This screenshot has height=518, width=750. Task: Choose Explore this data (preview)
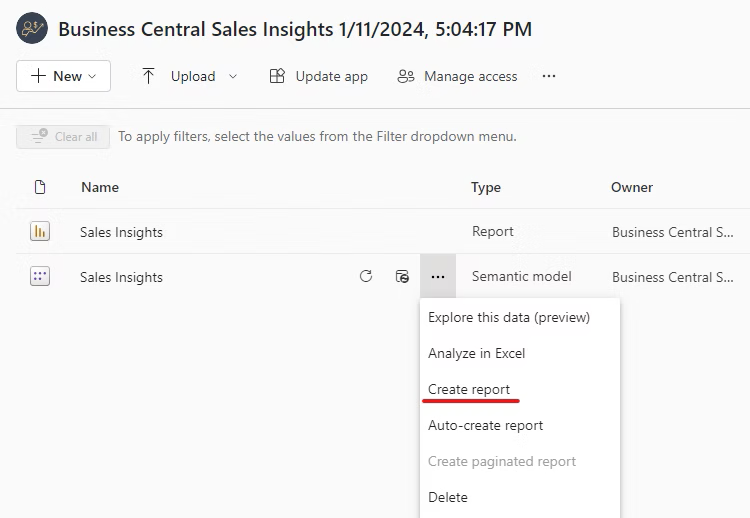click(x=509, y=317)
